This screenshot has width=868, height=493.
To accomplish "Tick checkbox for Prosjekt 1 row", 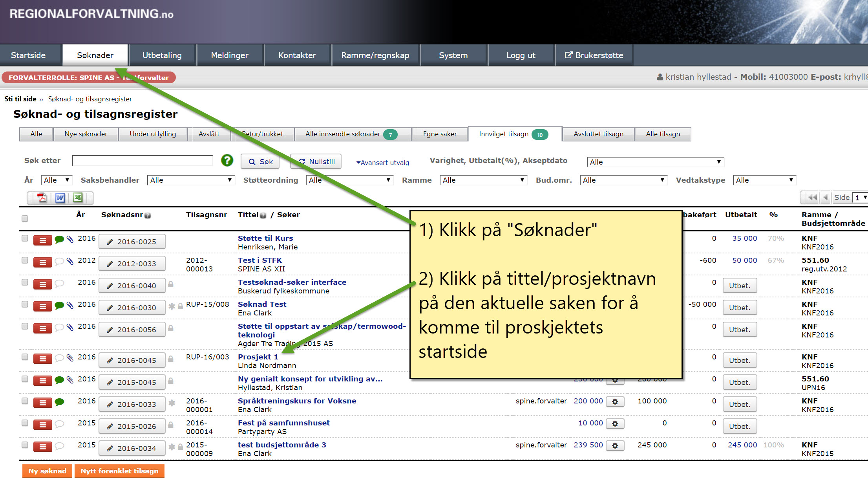I will (25, 357).
